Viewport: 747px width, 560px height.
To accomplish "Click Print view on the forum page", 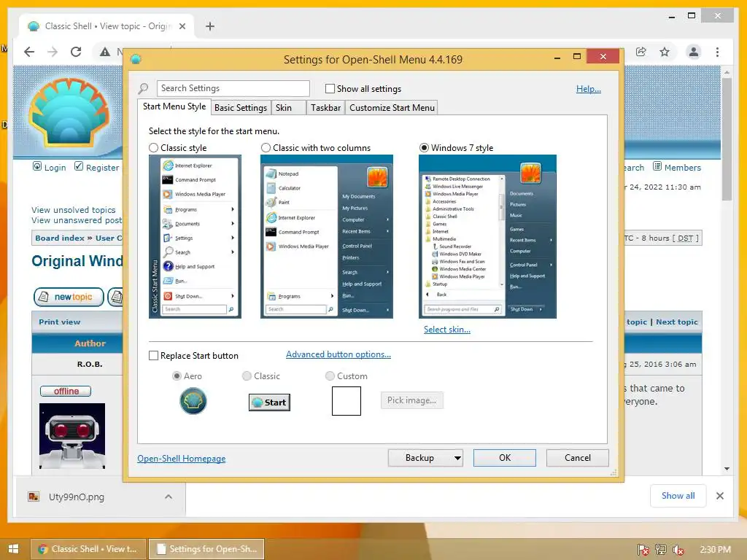I will point(60,322).
